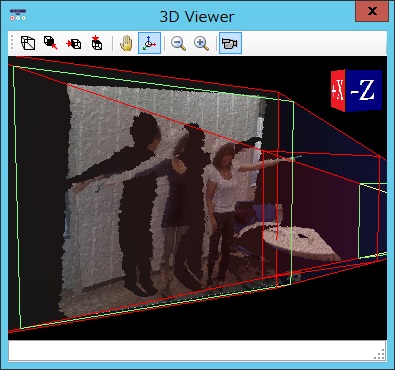Viewport: 395px width, 370px height.
Task: Close the 3D Viewer window
Action: [372, 11]
